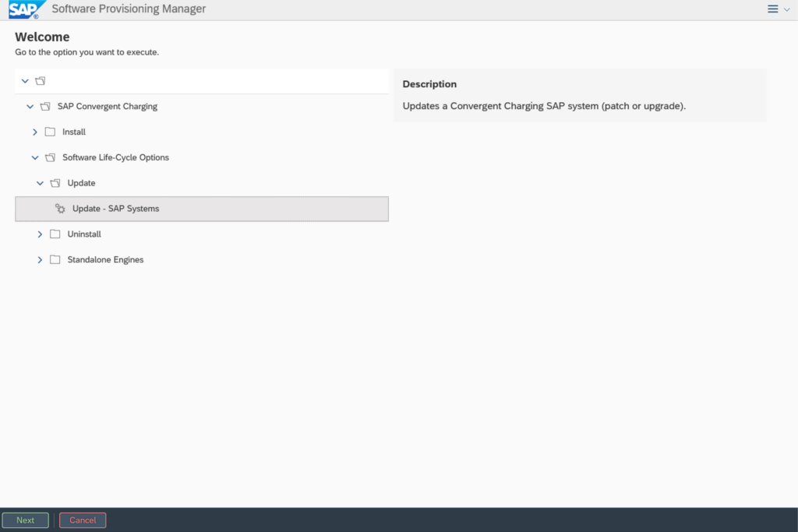The image size is (798, 532).
Task: Select Software Life-Cycle Options entry
Action: pyautogui.click(x=115, y=157)
